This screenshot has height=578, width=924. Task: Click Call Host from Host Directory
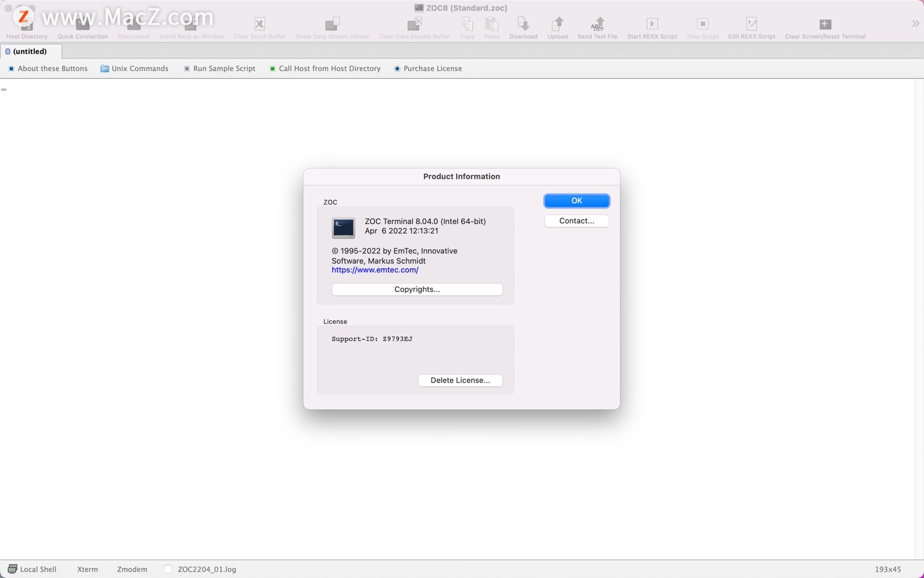coord(325,69)
